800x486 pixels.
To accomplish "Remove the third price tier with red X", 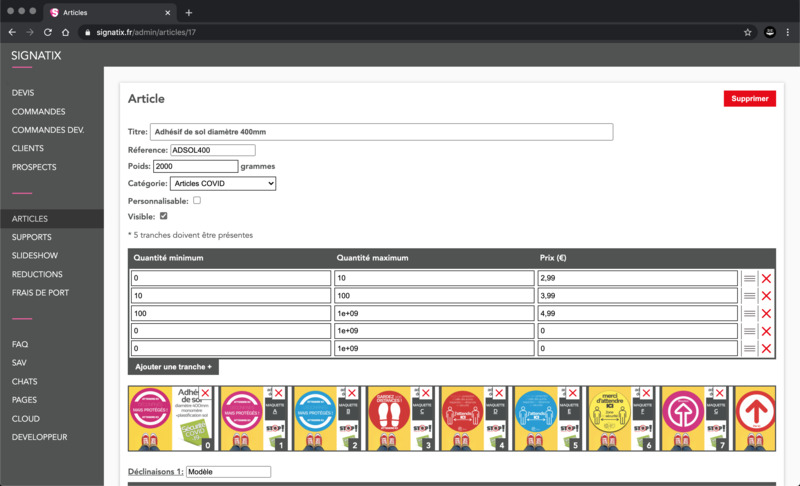I will (x=766, y=314).
